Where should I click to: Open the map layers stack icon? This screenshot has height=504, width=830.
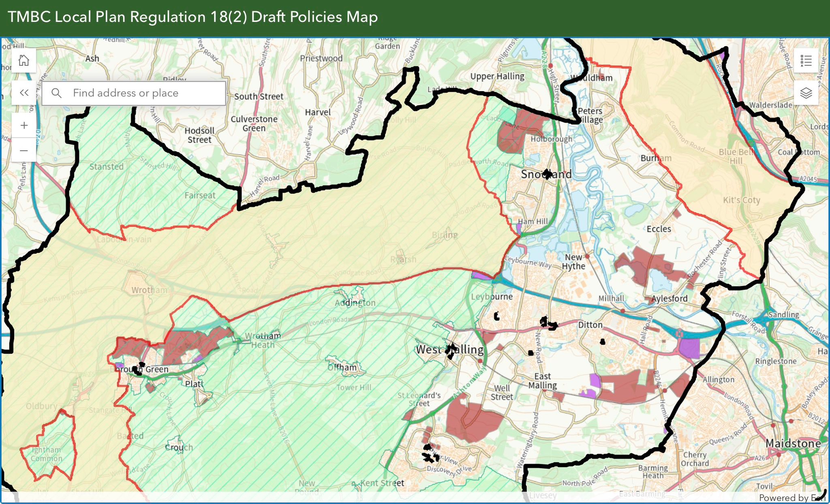pyautogui.click(x=806, y=93)
